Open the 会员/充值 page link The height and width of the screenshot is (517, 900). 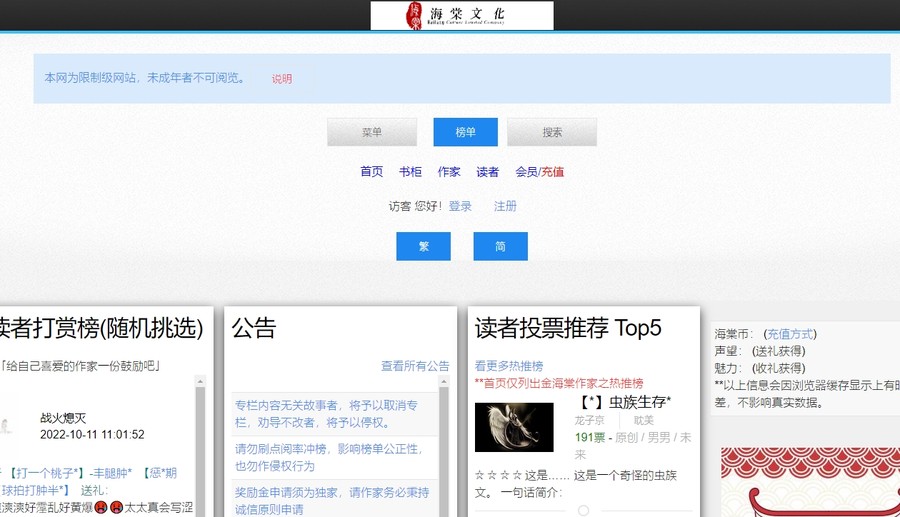pos(539,172)
